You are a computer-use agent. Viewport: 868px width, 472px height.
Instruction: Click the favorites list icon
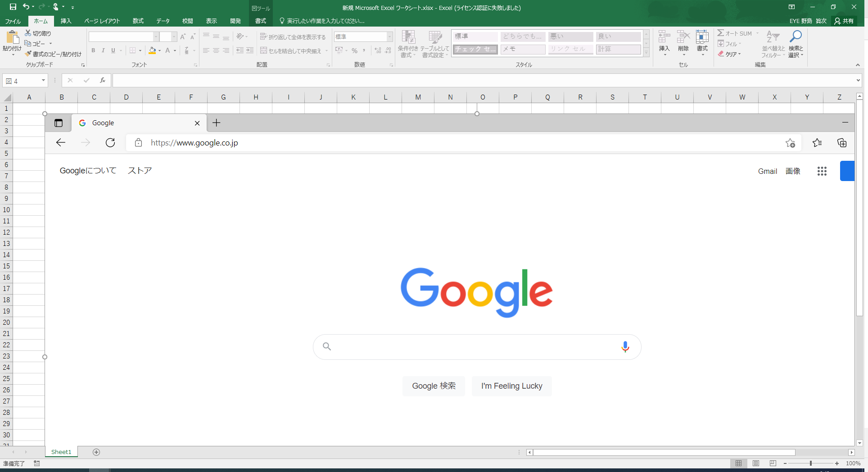pyautogui.click(x=817, y=143)
